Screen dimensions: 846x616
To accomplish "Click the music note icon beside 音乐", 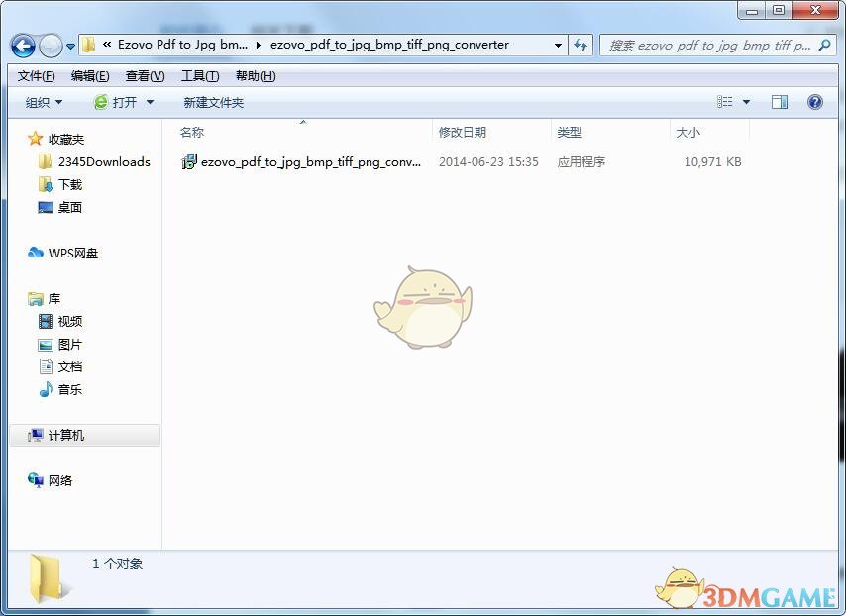I will [x=46, y=389].
